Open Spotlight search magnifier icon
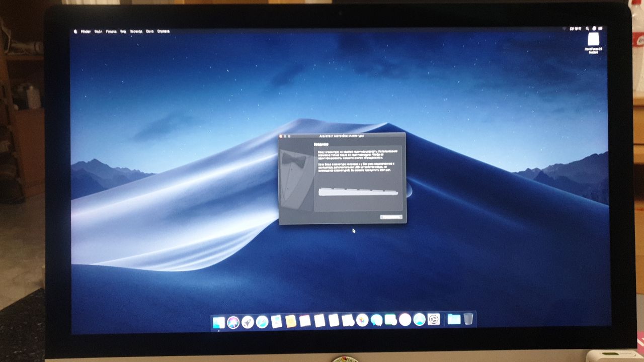 587,29
